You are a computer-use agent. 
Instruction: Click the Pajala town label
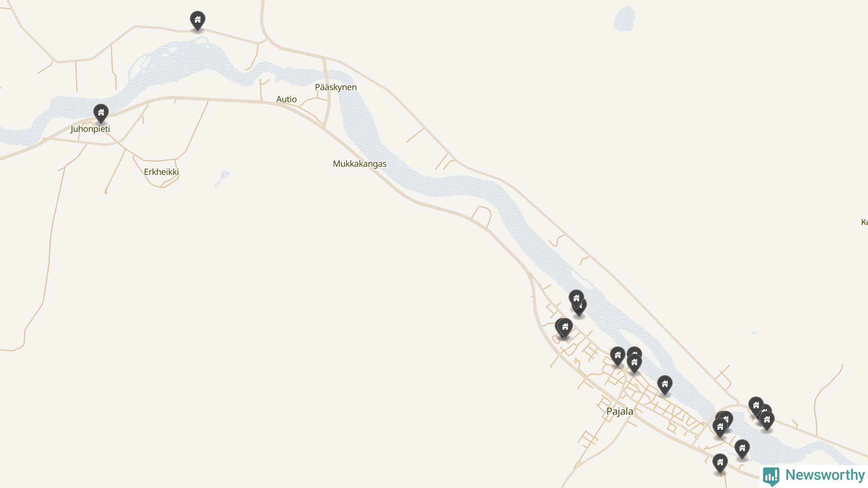620,411
